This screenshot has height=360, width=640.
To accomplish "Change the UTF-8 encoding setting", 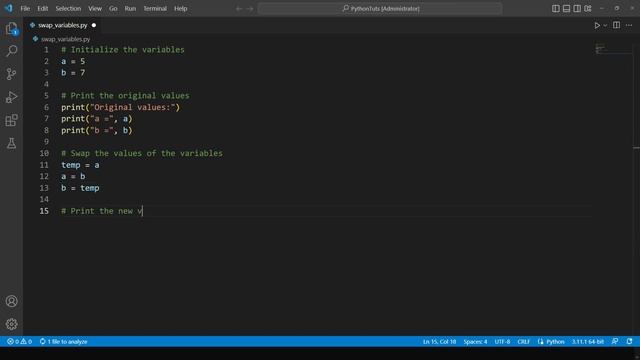I will pyautogui.click(x=502, y=342).
